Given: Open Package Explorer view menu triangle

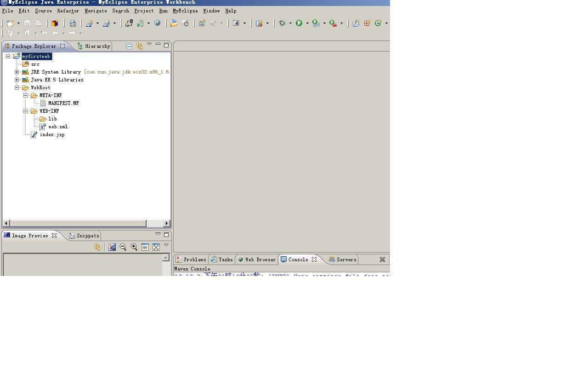Looking at the screenshot, I should click(x=149, y=44).
